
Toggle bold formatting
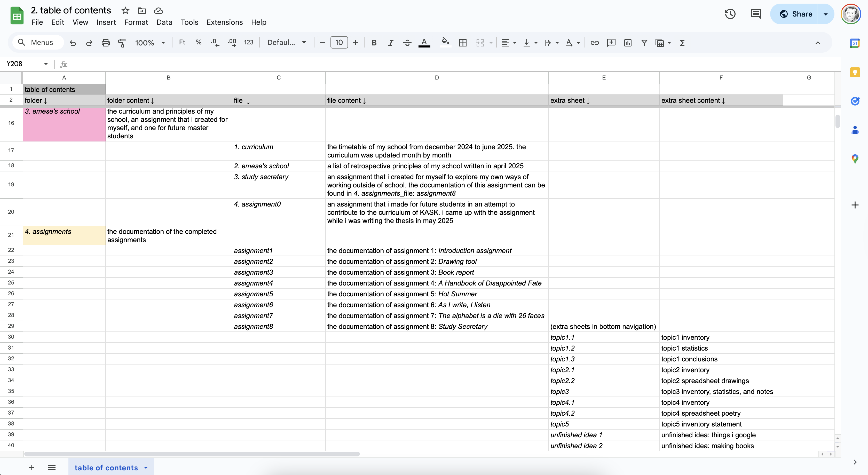coord(374,43)
